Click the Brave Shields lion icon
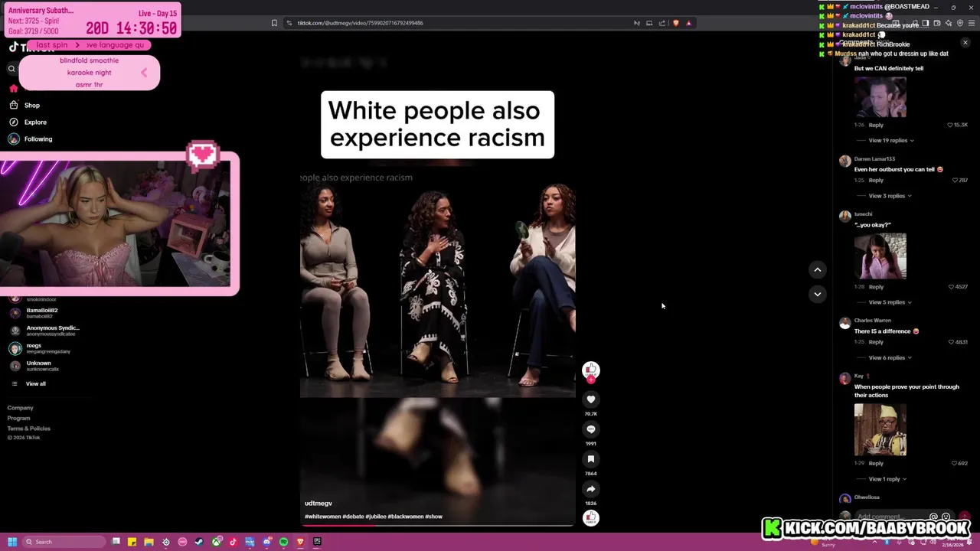Viewport: 980px width, 551px height. (x=675, y=23)
